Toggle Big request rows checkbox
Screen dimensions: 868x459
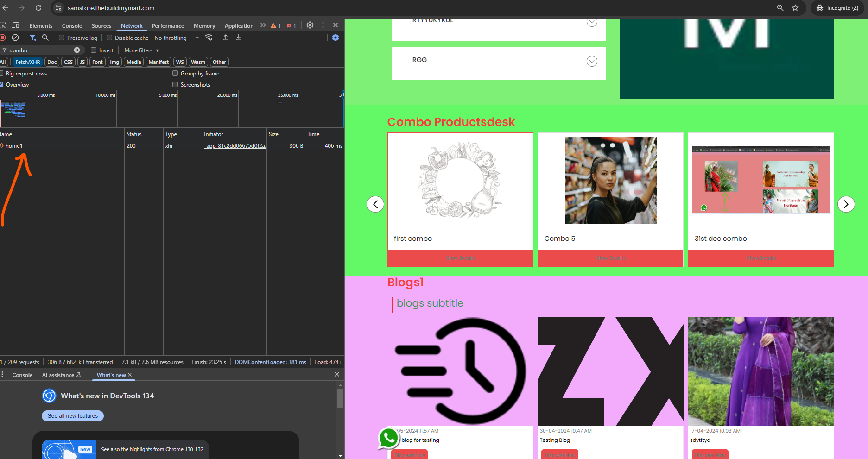[1, 73]
